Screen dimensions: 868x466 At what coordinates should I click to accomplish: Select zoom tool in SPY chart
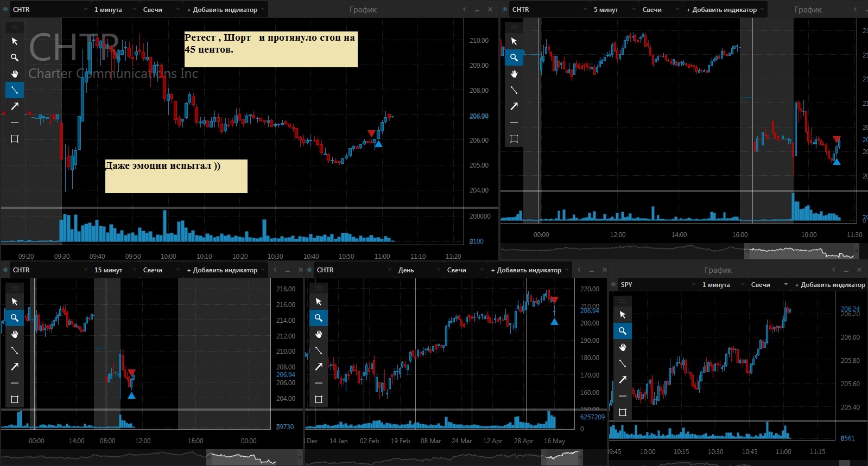623,331
